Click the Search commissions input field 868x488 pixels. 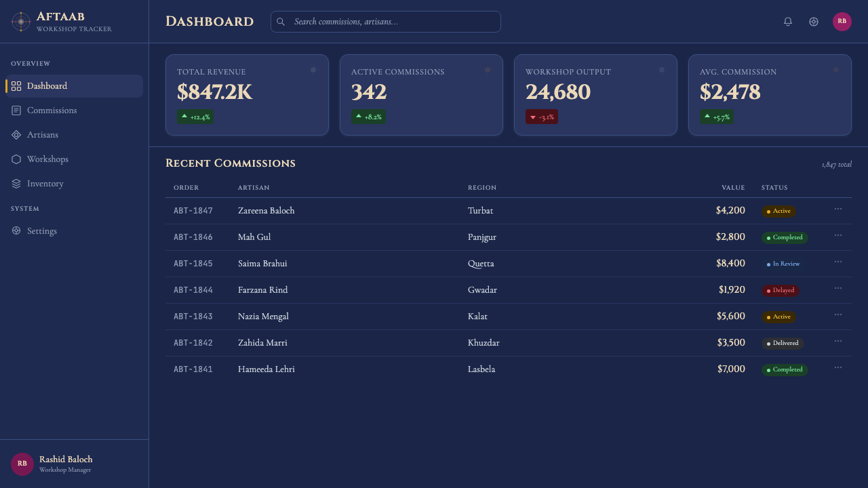click(x=386, y=22)
